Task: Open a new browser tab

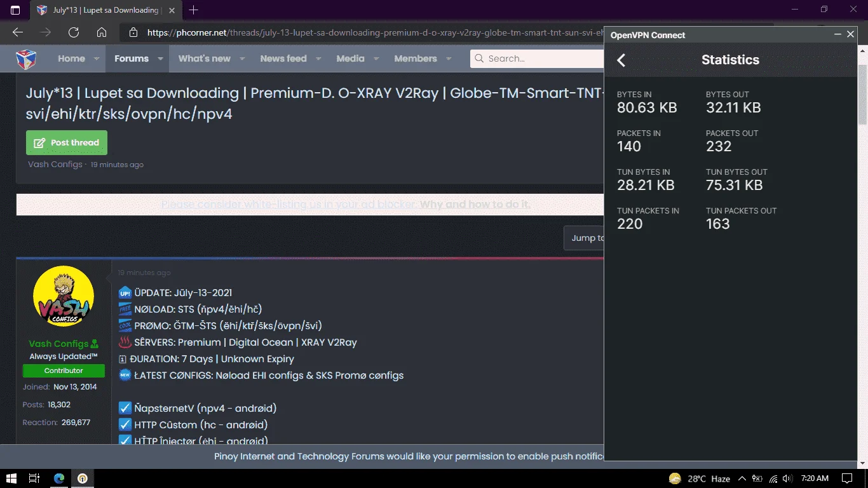Action: [x=194, y=10]
